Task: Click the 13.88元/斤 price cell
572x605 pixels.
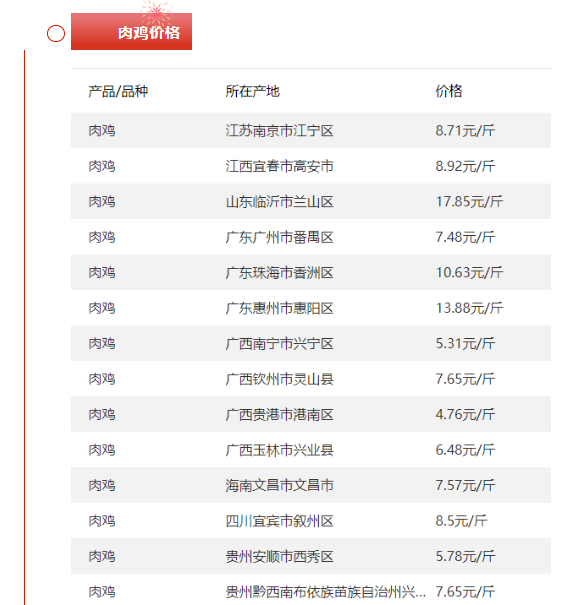Action: 469,308
